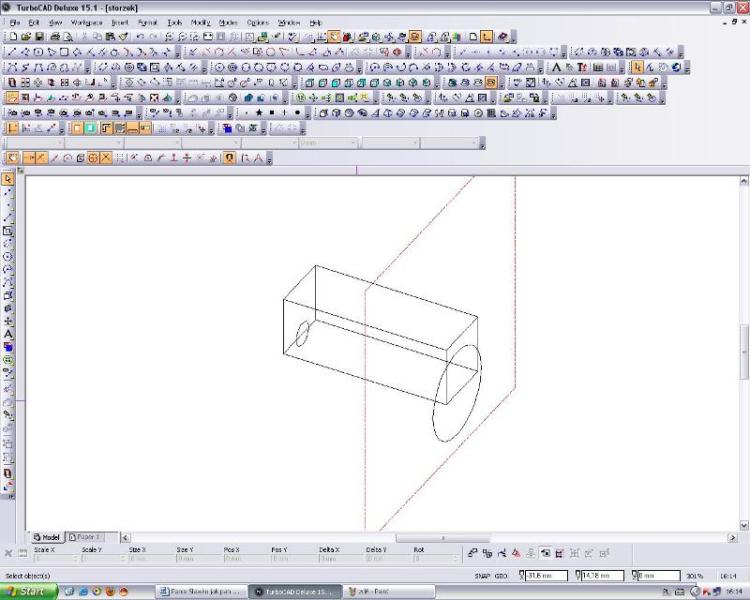Click the Paste clipboard icon
The image size is (750, 600).
pyautogui.click(x=110, y=36)
